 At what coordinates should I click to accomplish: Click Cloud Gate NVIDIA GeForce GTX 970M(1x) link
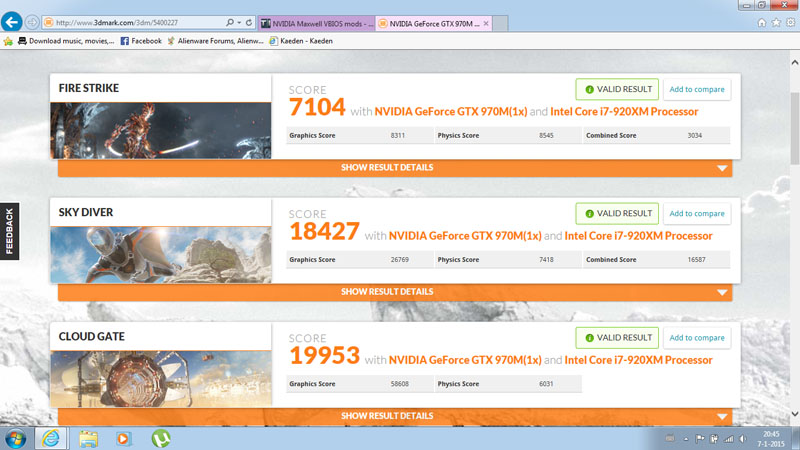coord(465,360)
